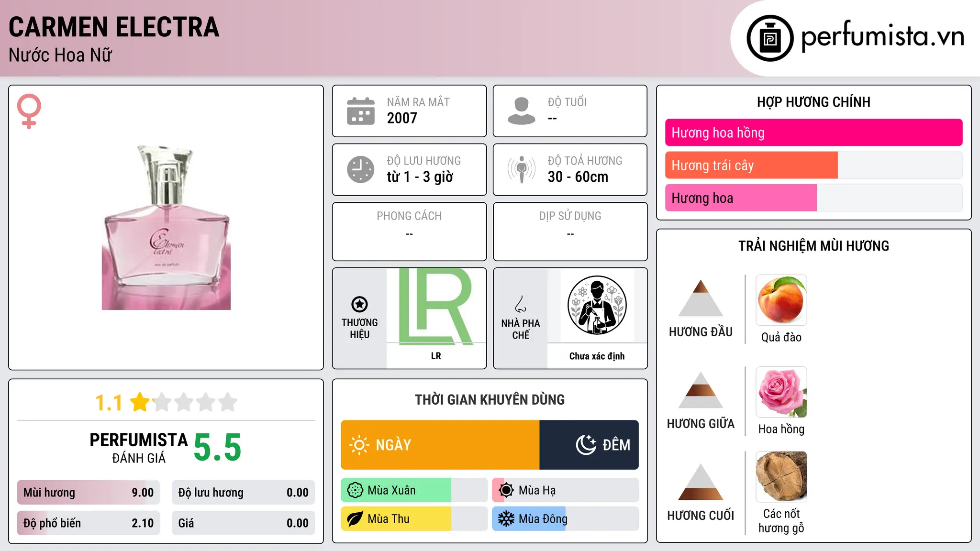Click the gold filled rating star
Image resolution: width=980 pixels, height=551 pixels.
pyautogui.click(x=140, y=402)
